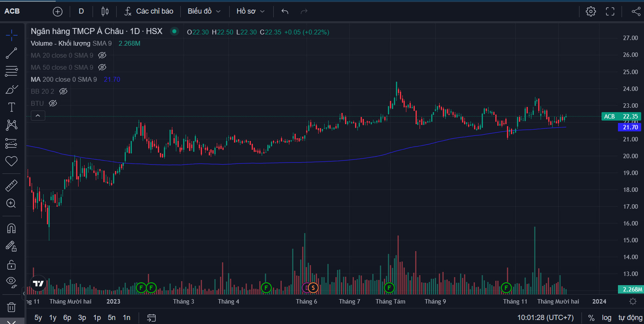Screen dimensions: 644x324
Task: Expand the Biểu đồ dropdown
Action: [204, 11]
